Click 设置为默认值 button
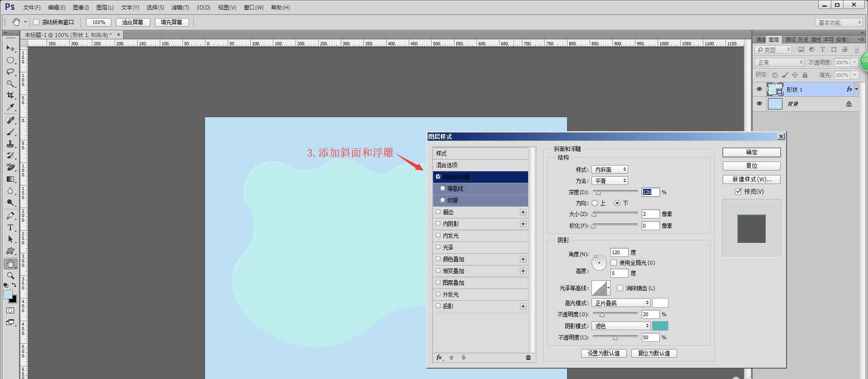 click(604, 353)
